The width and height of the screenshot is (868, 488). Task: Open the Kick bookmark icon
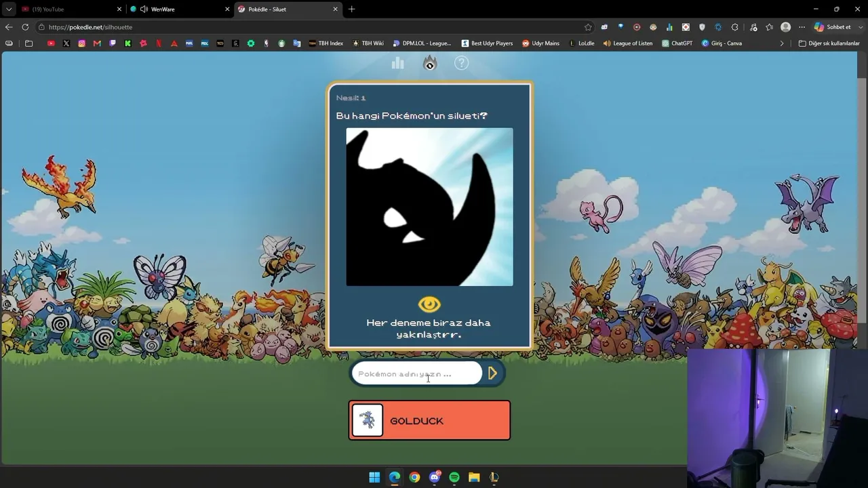[127, 43]
